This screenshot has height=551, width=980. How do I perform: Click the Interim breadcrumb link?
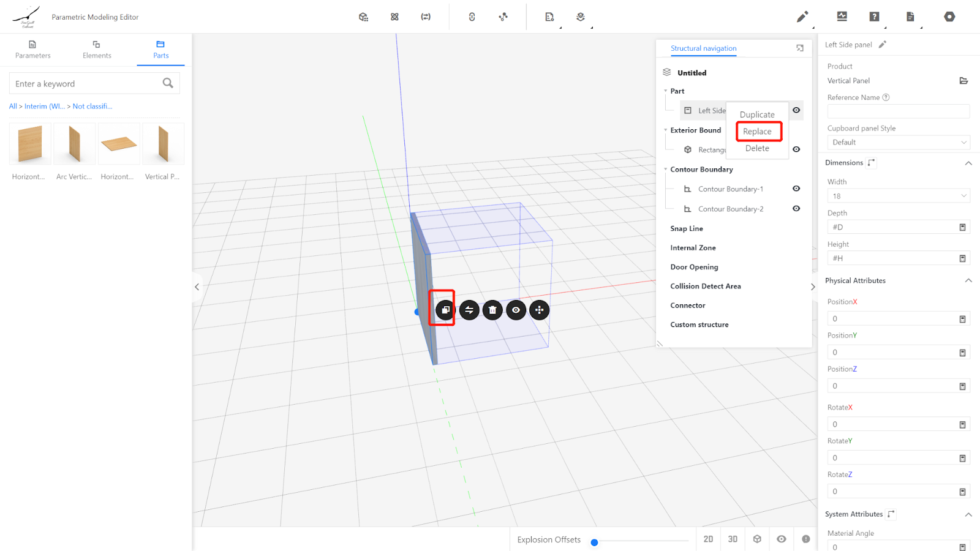pyautogui.click(x=45, y=107)
